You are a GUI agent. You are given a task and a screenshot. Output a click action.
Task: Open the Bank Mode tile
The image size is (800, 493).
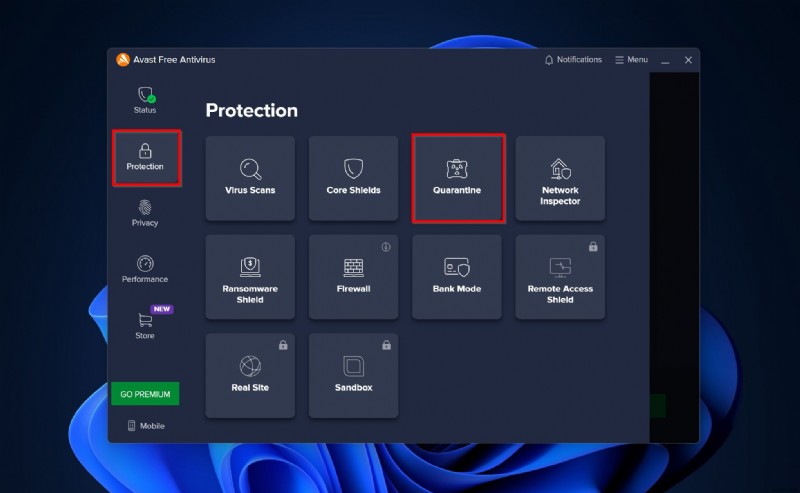[457, 277]
